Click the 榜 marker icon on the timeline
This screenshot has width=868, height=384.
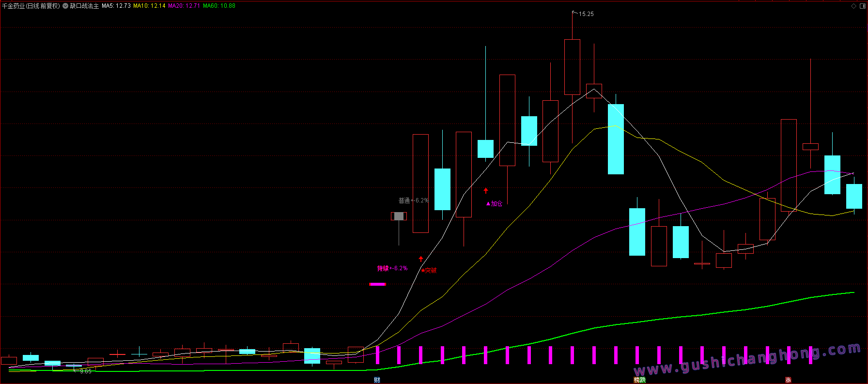click(x=637, y=380)
